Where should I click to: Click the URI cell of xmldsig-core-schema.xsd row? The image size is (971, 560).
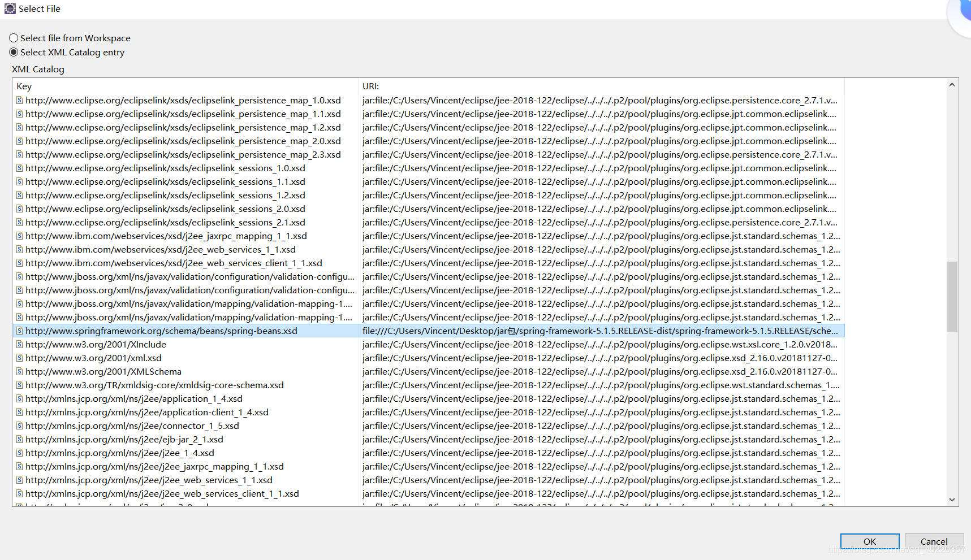click(x=601, y=385)
